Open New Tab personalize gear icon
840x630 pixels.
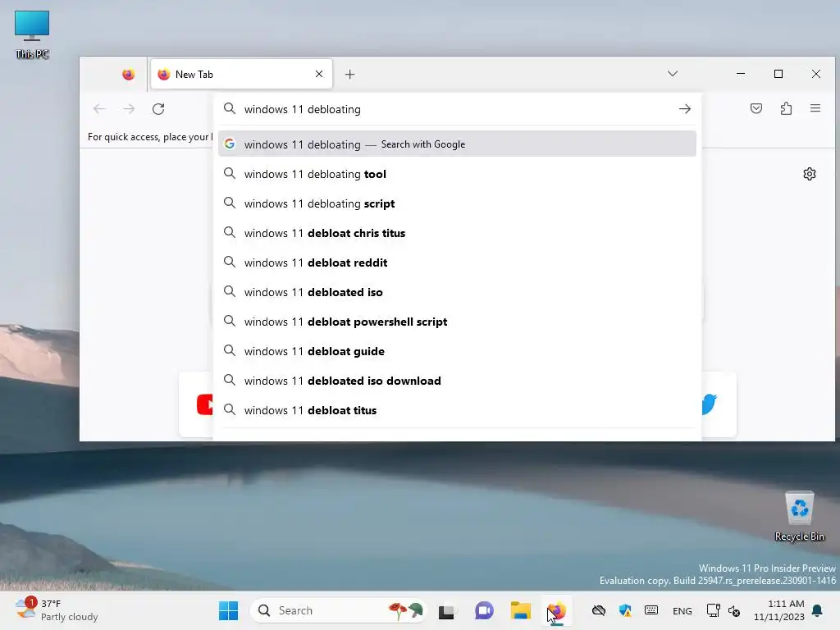click(810, 174)
